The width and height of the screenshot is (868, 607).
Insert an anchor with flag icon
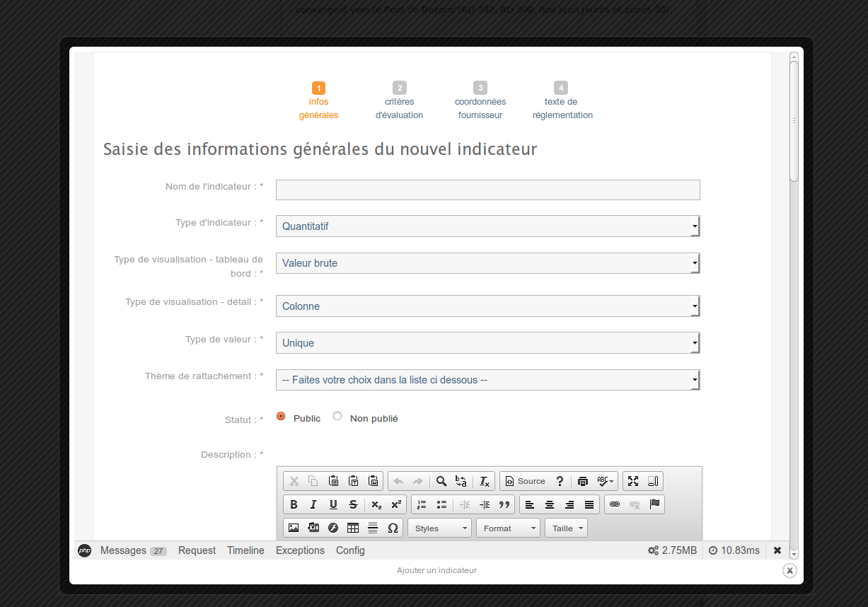pos(654,504)
